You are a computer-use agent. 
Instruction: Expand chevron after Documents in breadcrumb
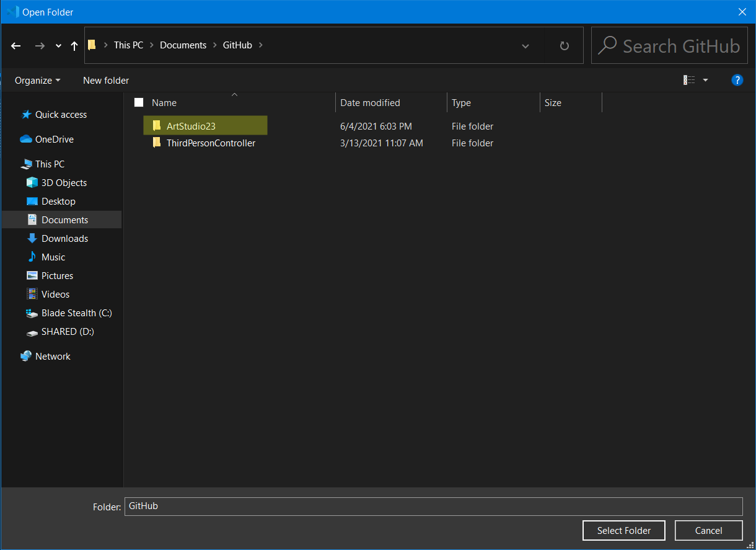click(x=214, y=45)
